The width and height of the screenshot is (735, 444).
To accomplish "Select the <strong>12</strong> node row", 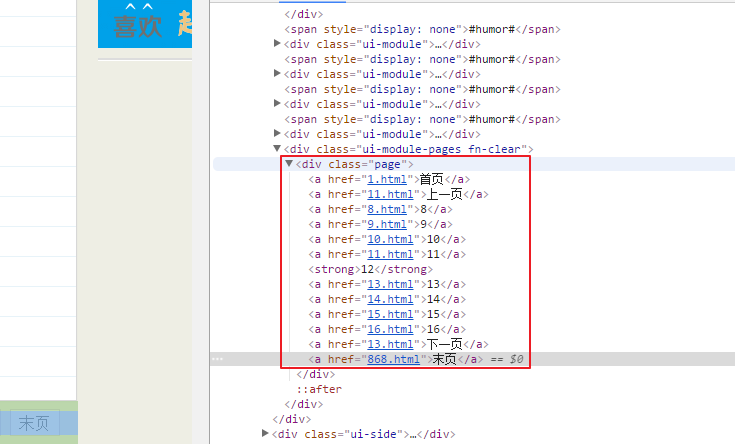I will click(x=370, y=269).
